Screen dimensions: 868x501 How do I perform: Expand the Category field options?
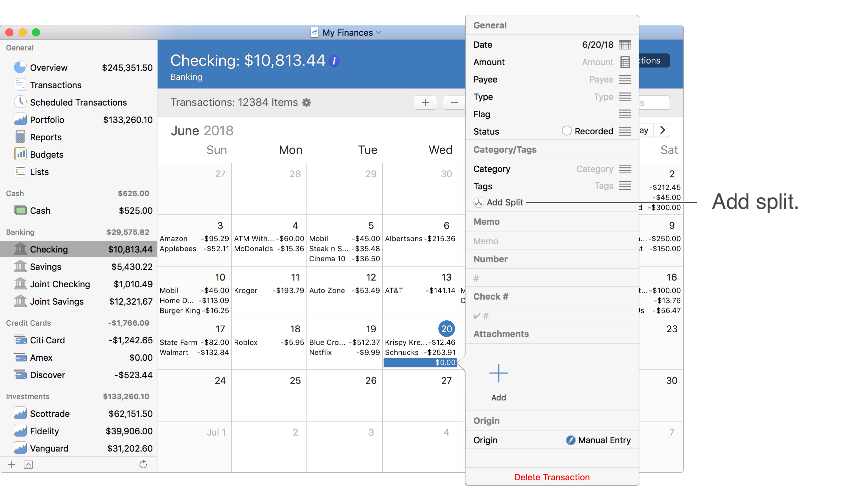point(626,169)
